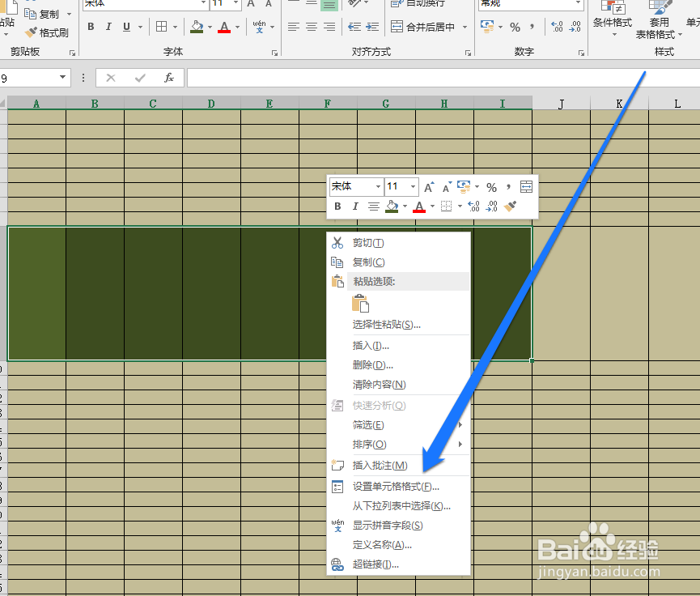
Task: Open the font color swatch on mini toolbar
Action: coord(420,207)
